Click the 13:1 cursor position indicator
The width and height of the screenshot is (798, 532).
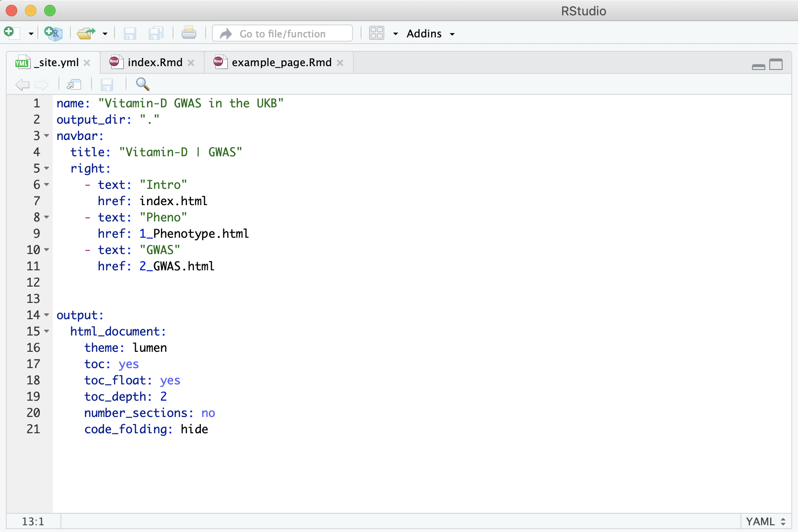(33, 521)
